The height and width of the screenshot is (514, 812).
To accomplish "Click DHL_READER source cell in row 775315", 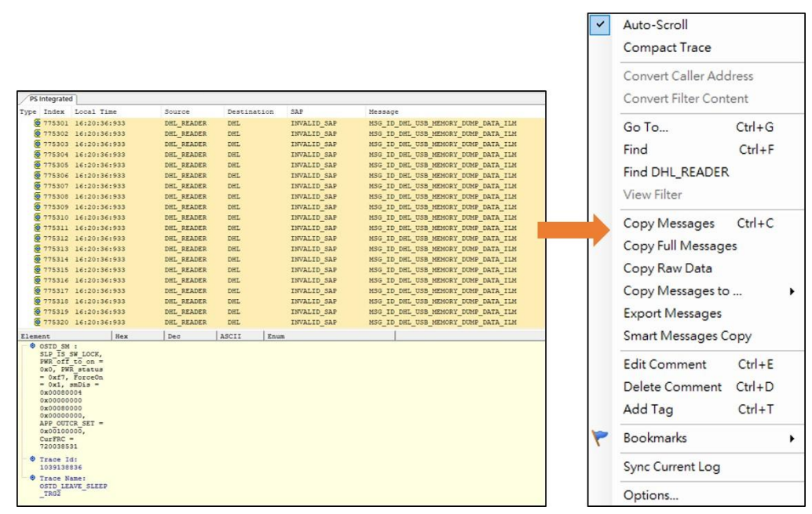I will tap(185, 270).
